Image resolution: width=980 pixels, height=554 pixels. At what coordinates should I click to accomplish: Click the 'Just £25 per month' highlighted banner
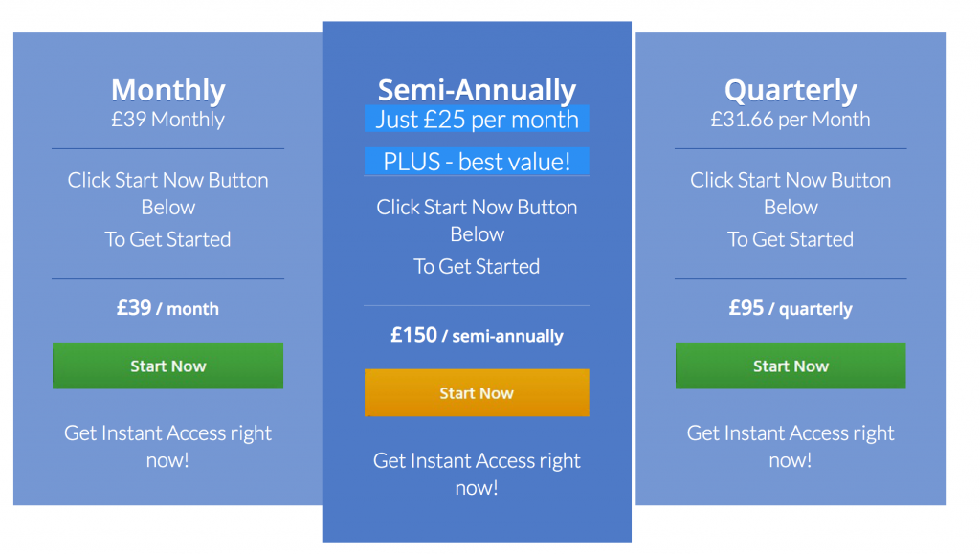coord(477,119)
